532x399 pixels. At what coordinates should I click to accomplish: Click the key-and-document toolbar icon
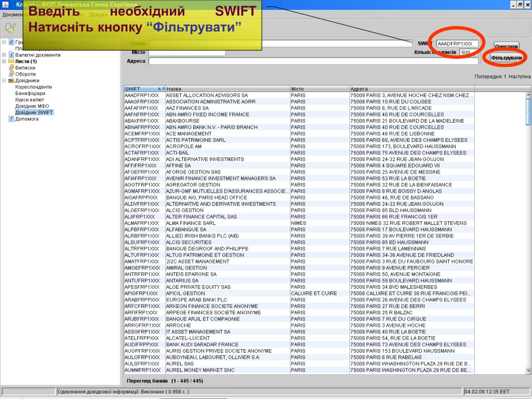click(x=11, y=28)
